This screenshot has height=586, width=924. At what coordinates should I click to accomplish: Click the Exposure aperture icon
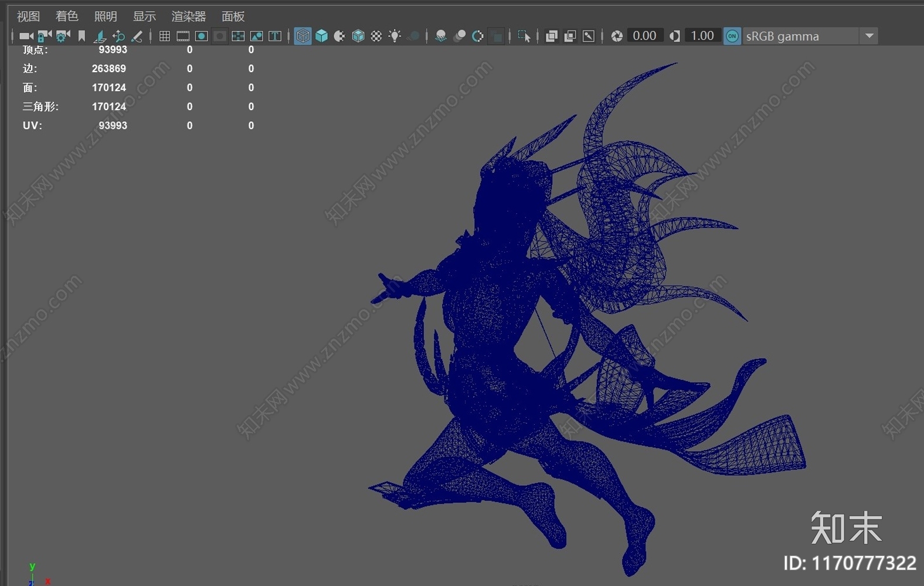pyautogui.click(x=617, y=36)
